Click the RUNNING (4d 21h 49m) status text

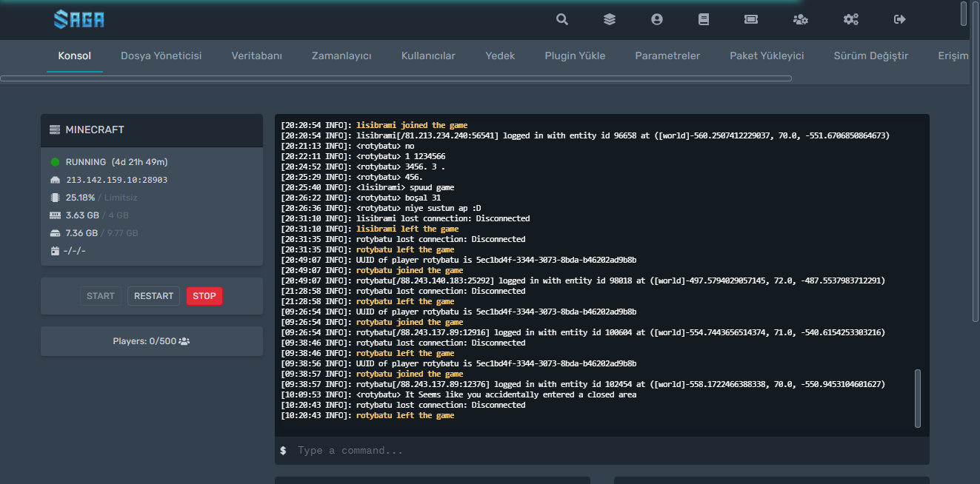click(116, 162)
